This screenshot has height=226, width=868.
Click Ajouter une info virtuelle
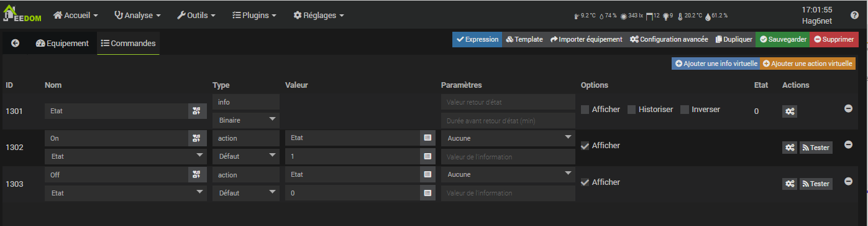pos(716,64)
